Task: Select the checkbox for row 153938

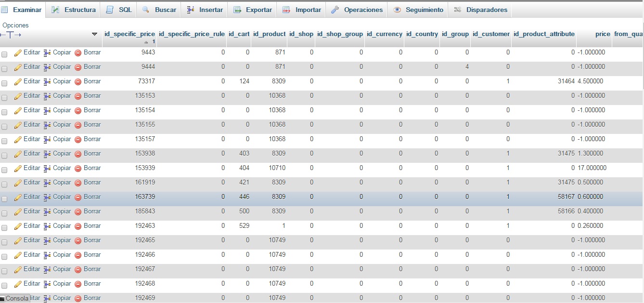Action: point(4,156)
